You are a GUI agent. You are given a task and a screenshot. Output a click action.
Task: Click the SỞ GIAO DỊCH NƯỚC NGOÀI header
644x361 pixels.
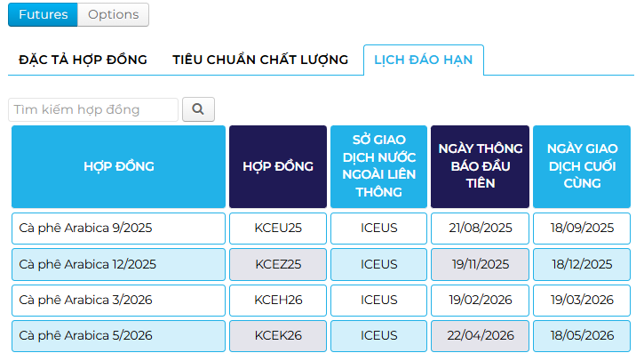coord(379,166)
